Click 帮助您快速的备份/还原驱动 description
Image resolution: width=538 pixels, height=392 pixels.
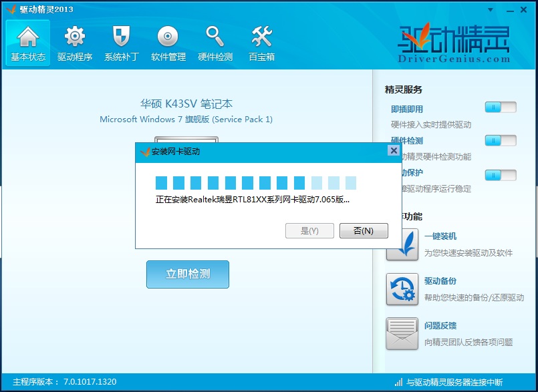tap(475, 297)
